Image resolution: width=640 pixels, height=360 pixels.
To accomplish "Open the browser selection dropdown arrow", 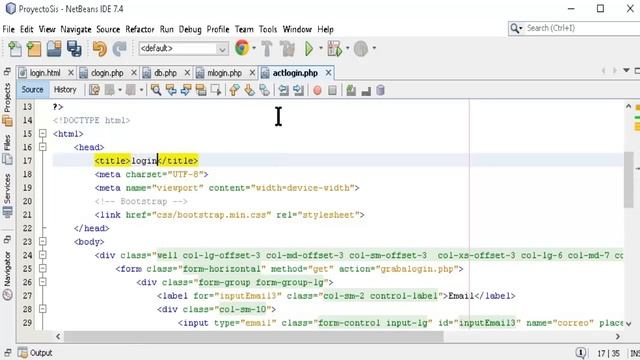I will click(254, 48).
